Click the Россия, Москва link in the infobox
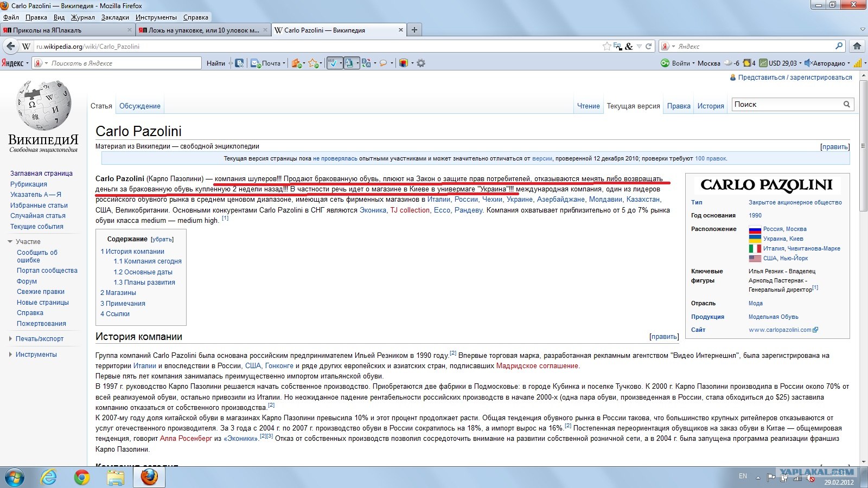Image resolution: width=868 pixels, height=488 pixels. [784, 229]
